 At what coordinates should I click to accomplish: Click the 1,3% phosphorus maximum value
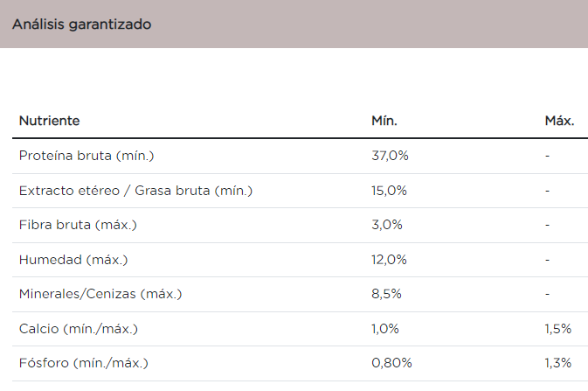tap(558, 363)
